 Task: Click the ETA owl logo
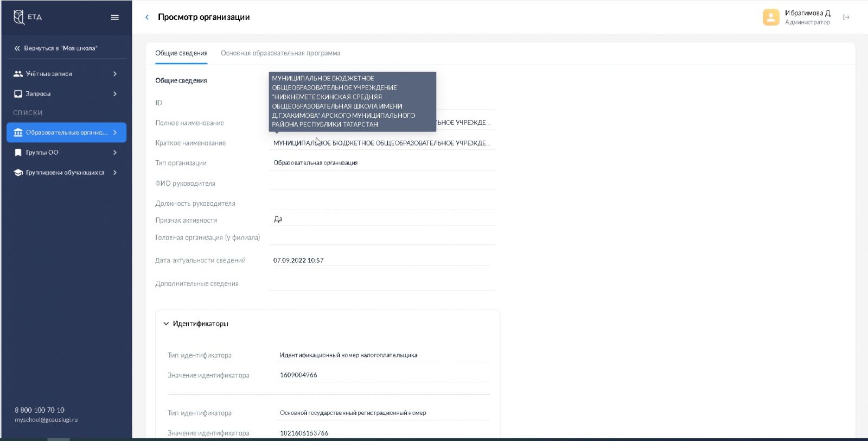click(20, 17)
